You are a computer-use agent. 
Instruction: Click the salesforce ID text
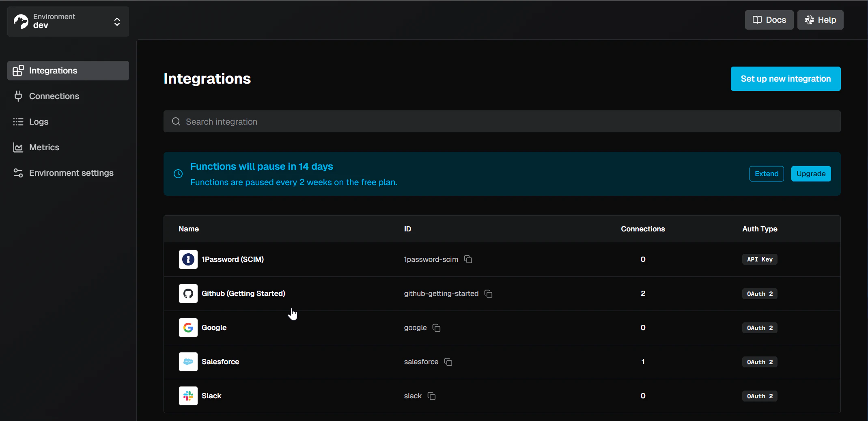click(x=421, y=362)
